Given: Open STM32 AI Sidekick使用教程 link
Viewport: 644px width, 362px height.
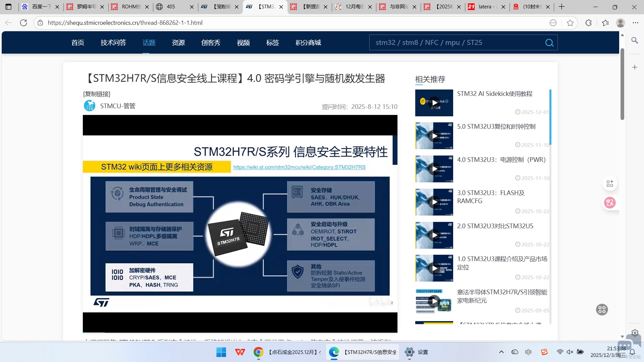Looking at the screenshot, I should [495, 94].
